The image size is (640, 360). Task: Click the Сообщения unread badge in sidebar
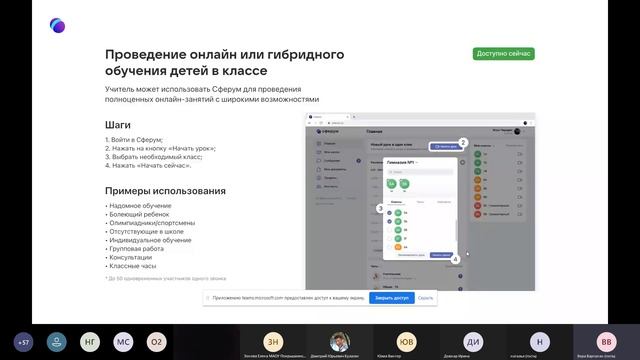358,161
